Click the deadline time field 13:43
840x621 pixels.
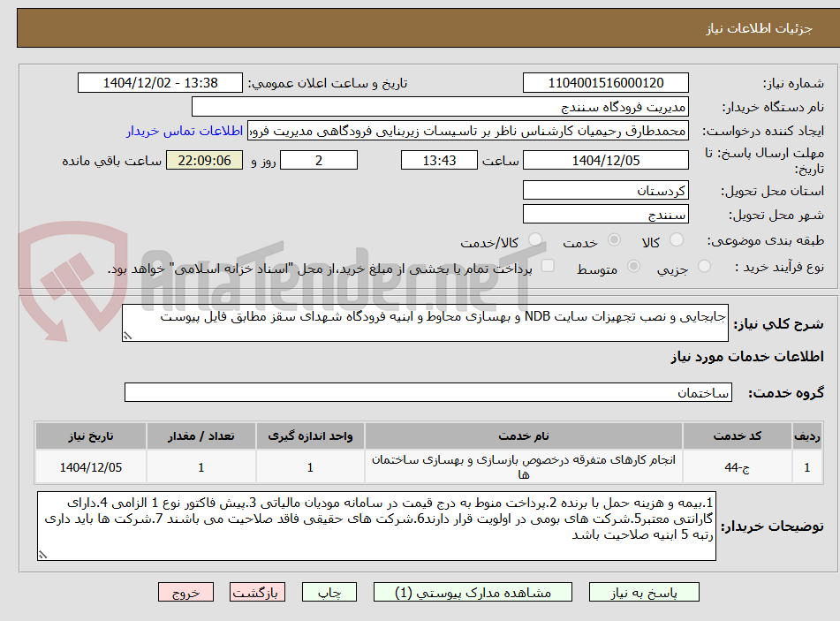point(439,160)
